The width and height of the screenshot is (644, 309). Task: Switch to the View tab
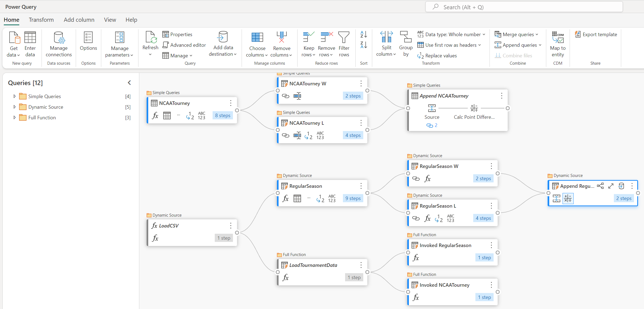(x=110, y=20)
